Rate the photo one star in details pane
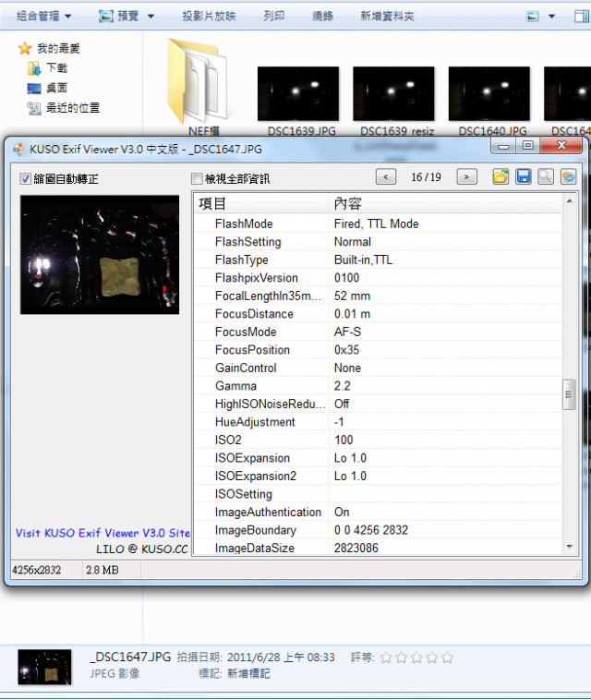The width and height of the screenshot is (591, 700). point(386,658)
